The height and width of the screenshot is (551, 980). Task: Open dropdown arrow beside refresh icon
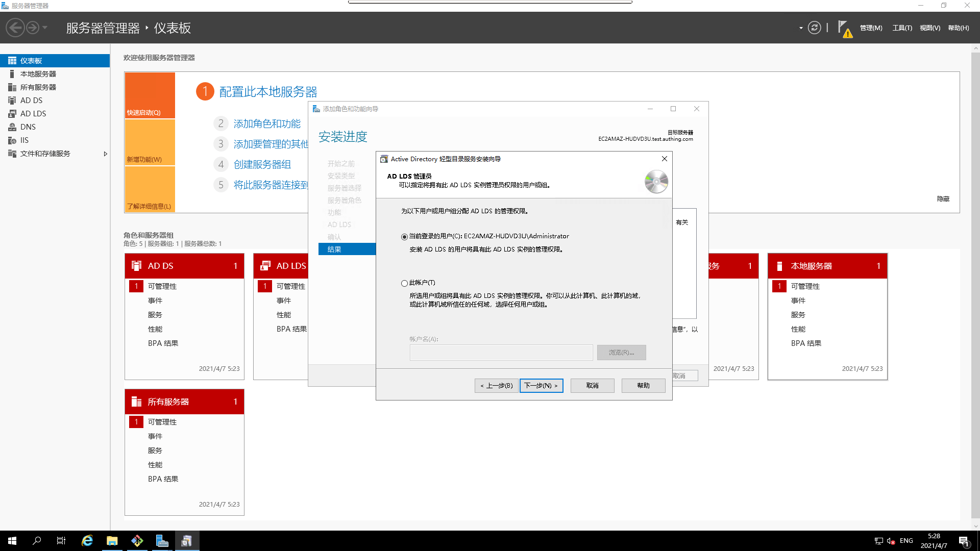click(801, 28)
